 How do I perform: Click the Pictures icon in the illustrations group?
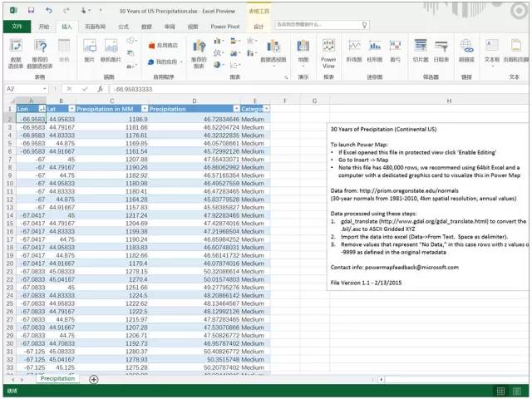click(x=90, y=50)
